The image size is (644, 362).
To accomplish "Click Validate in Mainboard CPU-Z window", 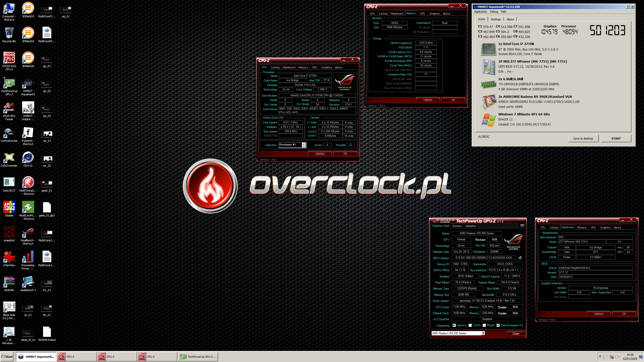I will tap(598, 314).
